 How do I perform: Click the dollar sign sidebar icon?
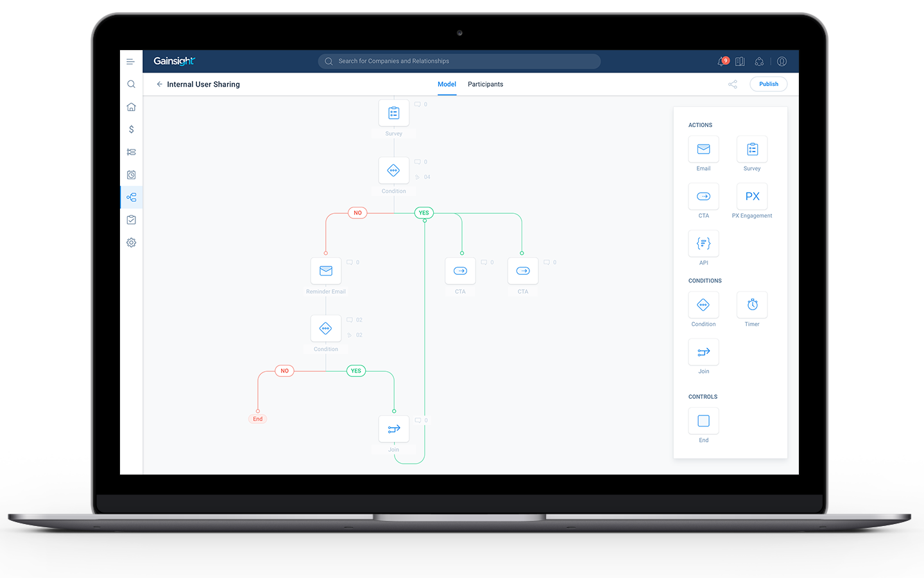132,129
